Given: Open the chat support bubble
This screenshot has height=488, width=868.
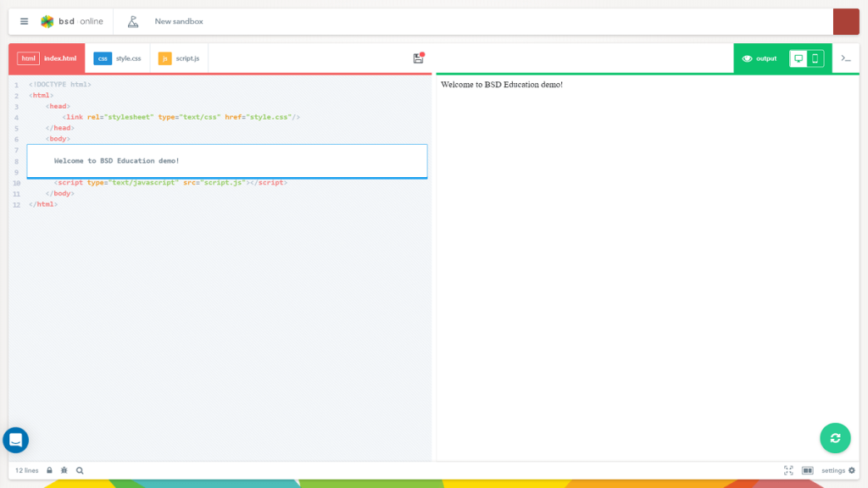Looking at the screenshot, I should [x=16, y=440].
